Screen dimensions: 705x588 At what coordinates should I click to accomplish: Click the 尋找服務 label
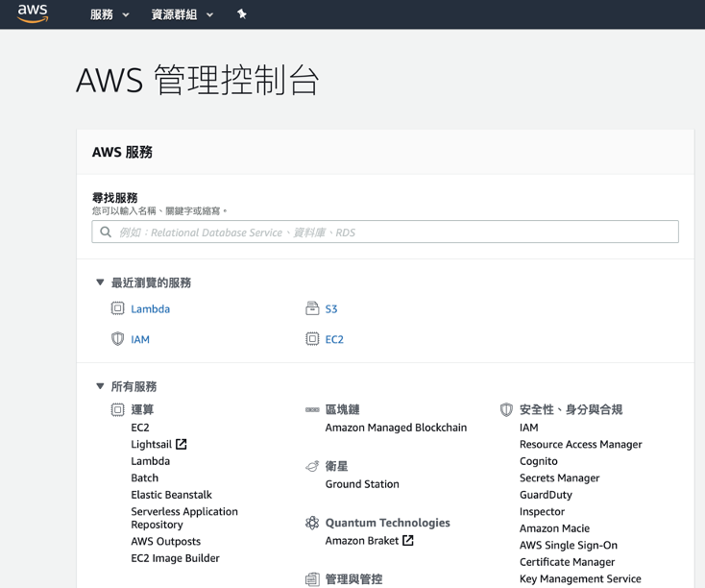pos(114,198)
